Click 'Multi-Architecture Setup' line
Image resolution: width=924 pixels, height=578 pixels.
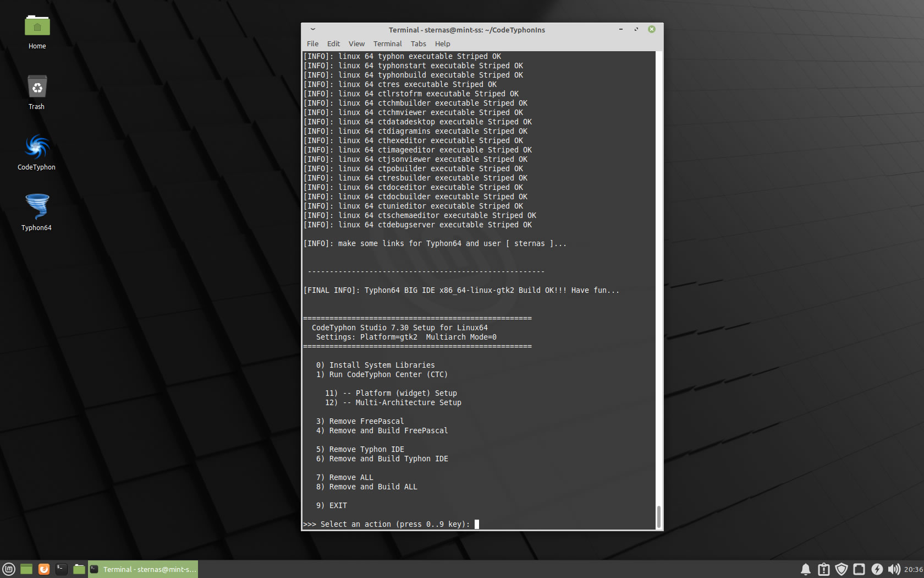click(393, 402)
